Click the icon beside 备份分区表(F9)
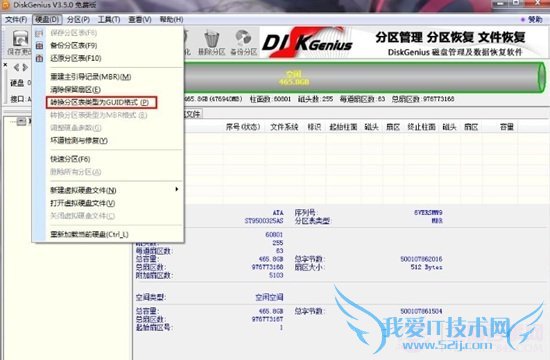550x360 pixels. click(39, 45)
